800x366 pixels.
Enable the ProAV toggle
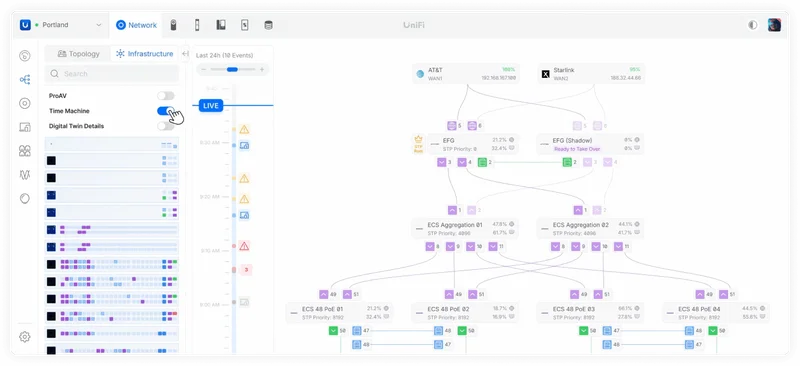coord(165,96)
